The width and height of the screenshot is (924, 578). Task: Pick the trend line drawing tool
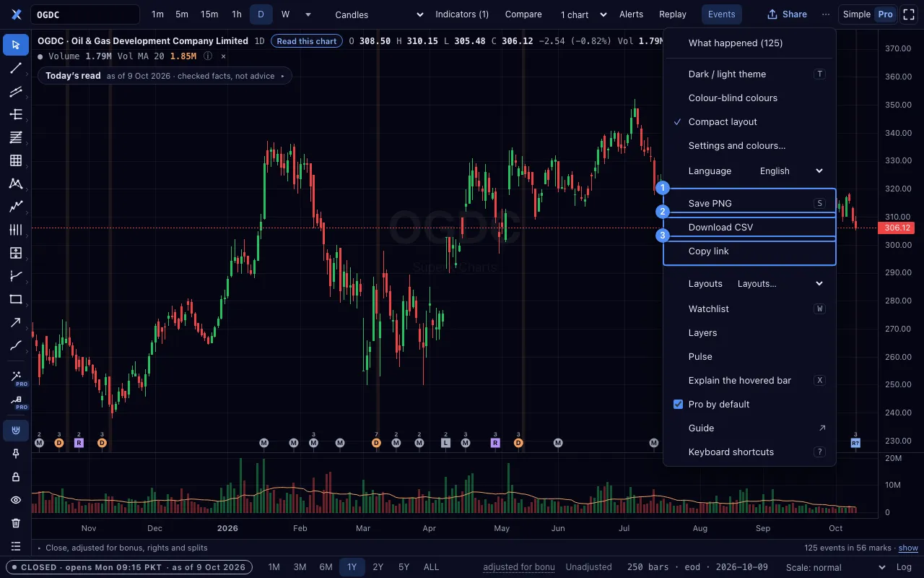click(16, 68)
